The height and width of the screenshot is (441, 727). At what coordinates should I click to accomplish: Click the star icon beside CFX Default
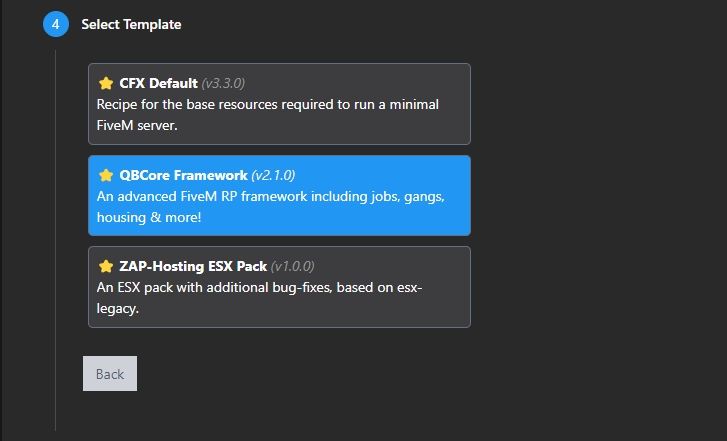105,83
